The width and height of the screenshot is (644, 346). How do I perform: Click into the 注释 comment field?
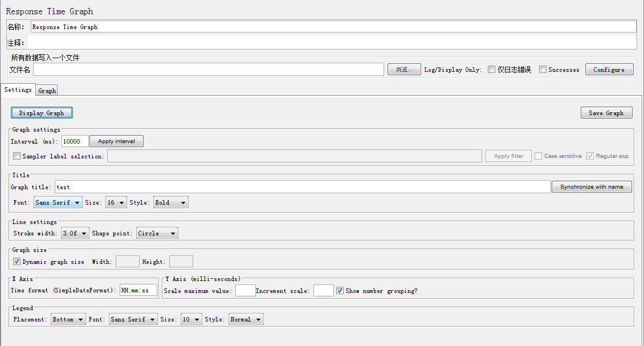click(x=332, y=42)
